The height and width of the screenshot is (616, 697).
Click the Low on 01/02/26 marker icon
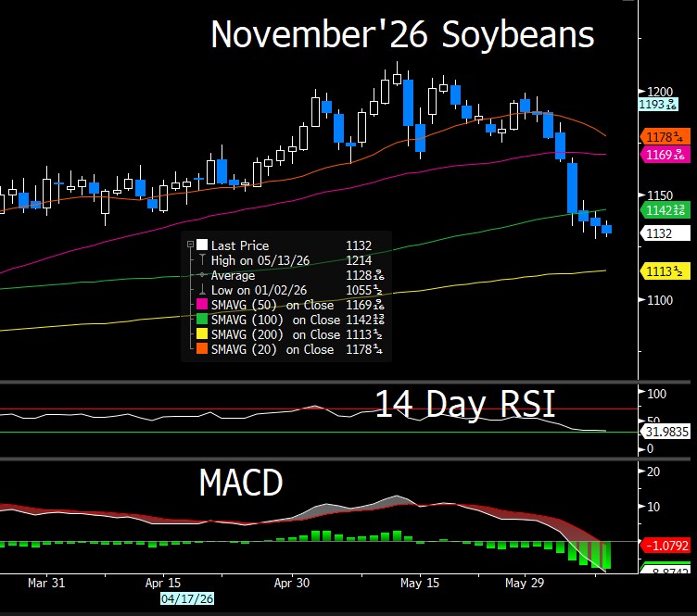[x=202, y=290]
